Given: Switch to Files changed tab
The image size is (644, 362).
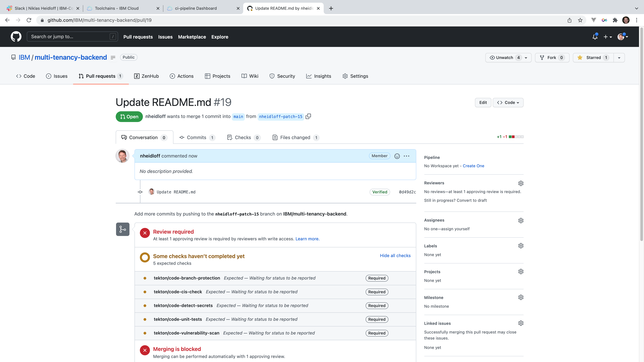Looking at the screenshot, I should pyautogui.click(x=296, y=137).
